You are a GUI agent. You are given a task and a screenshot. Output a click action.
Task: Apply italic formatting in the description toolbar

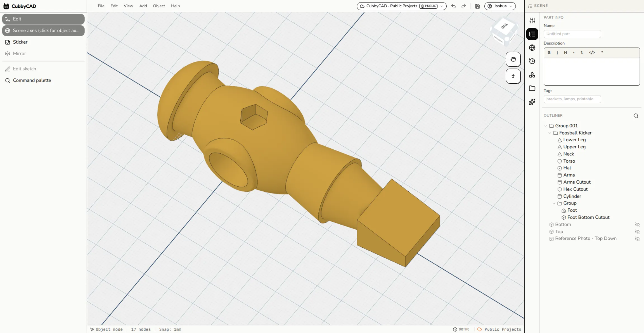tap(557, 53)
